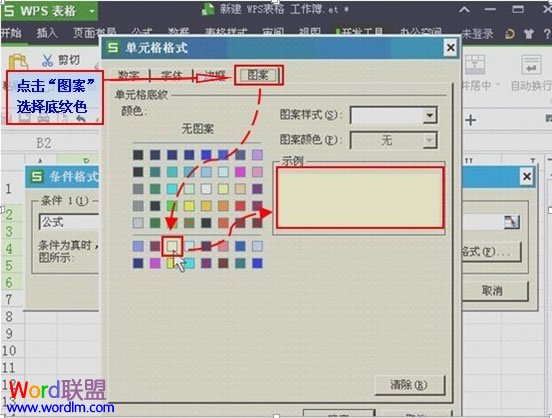The image size is (552, 418).
Task: Open the 视图 ribbon tab
Action: point(310,33)
